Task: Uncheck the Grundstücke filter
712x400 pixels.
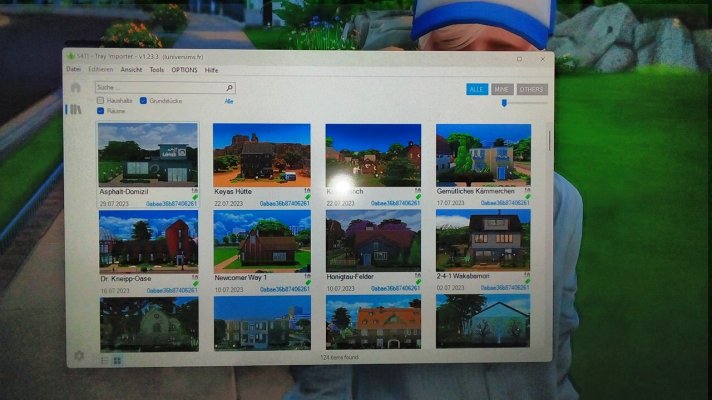Action: coord(143,100)
